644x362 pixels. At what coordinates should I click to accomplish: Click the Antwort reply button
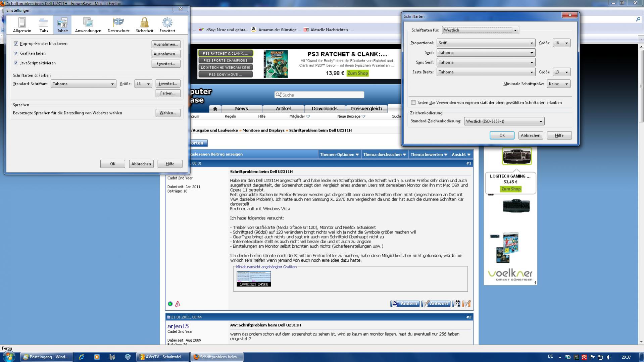(436, 304)
